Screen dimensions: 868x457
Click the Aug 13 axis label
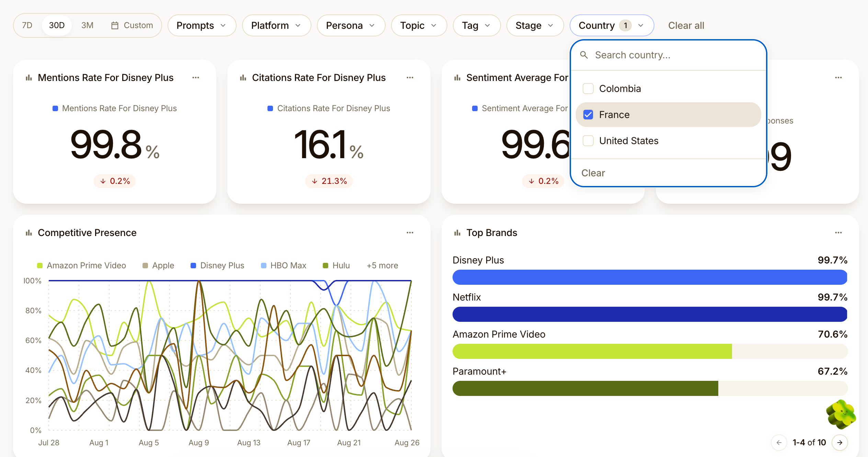(249, 443)
